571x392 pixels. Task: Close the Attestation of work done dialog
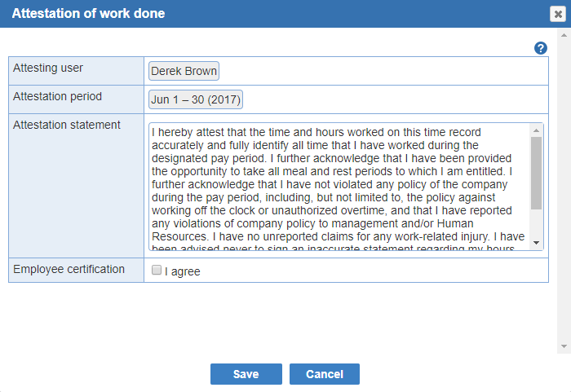coord(557,14)
